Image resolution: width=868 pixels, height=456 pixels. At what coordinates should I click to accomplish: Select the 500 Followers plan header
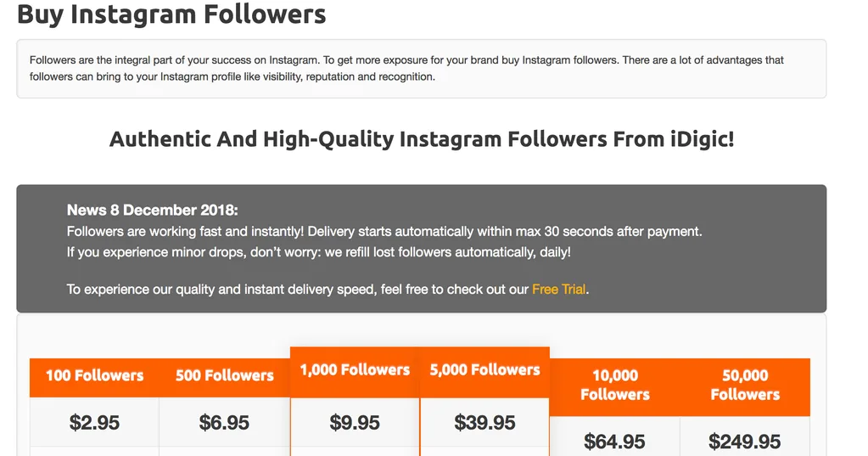click(225, 377)
